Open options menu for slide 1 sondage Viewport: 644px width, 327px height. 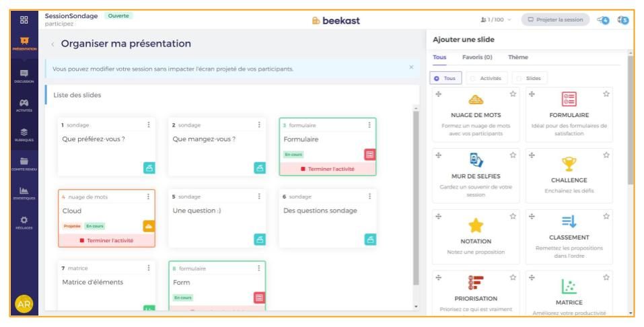[148, 124]
